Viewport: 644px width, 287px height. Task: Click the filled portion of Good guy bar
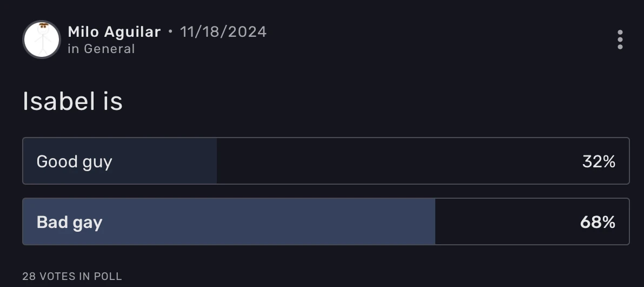(x=162, y=161)
